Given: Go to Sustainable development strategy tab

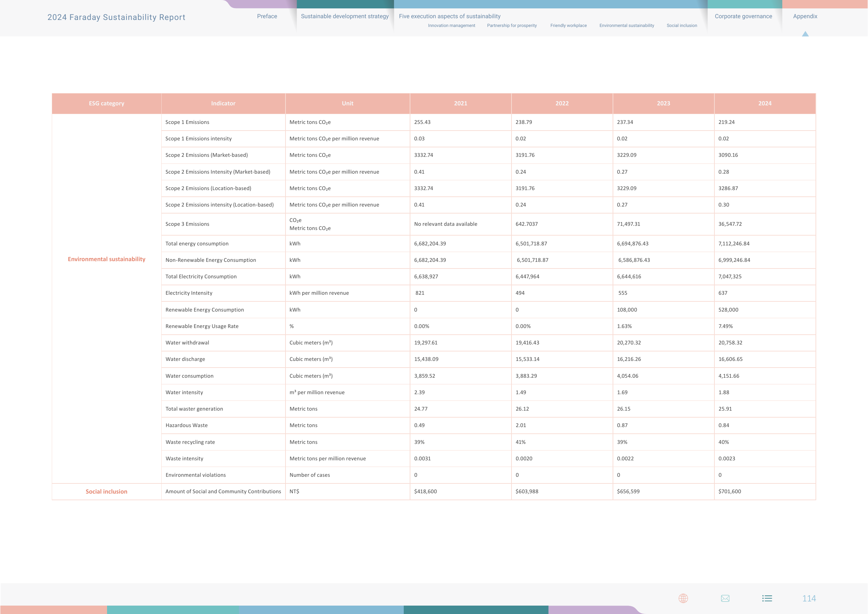Looking at the screenshot, I should coord(345,16).
